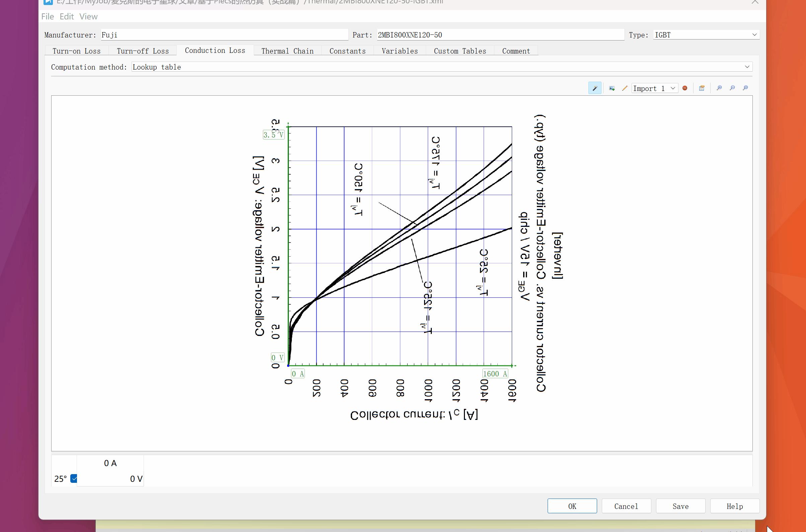Toggle the magic wand curve tool
Viewport: 806px width, 532px height.
594,88
